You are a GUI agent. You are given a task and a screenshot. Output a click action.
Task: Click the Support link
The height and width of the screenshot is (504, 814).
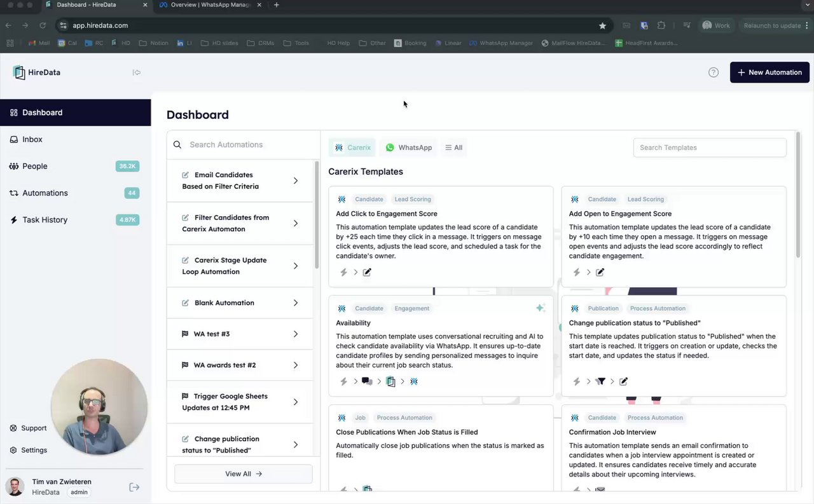[x=29, y=428]
